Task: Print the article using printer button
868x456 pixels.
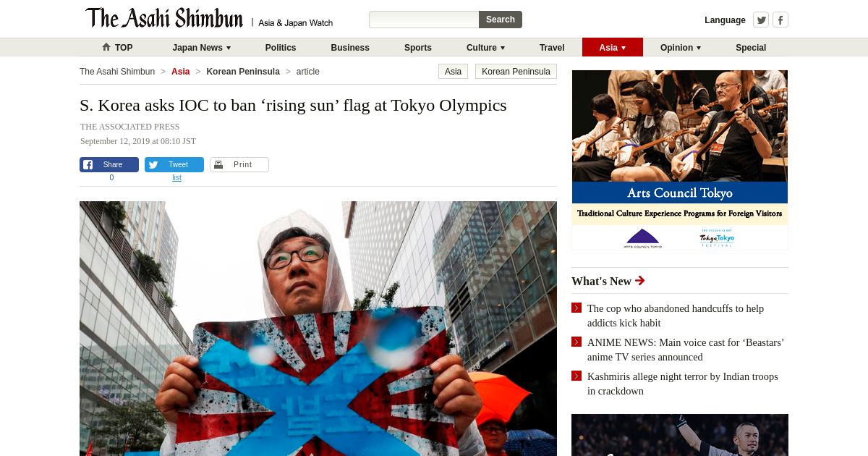Action: pos(239,165)
